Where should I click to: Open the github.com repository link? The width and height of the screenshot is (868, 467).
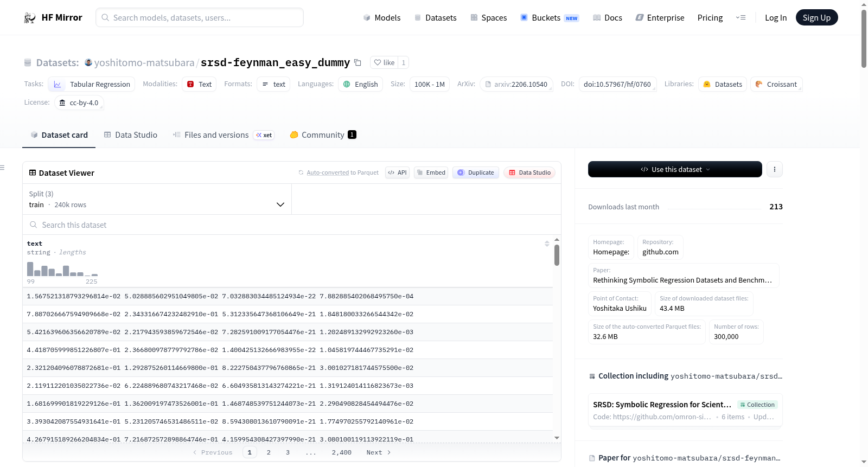click(x=660, y=252)
